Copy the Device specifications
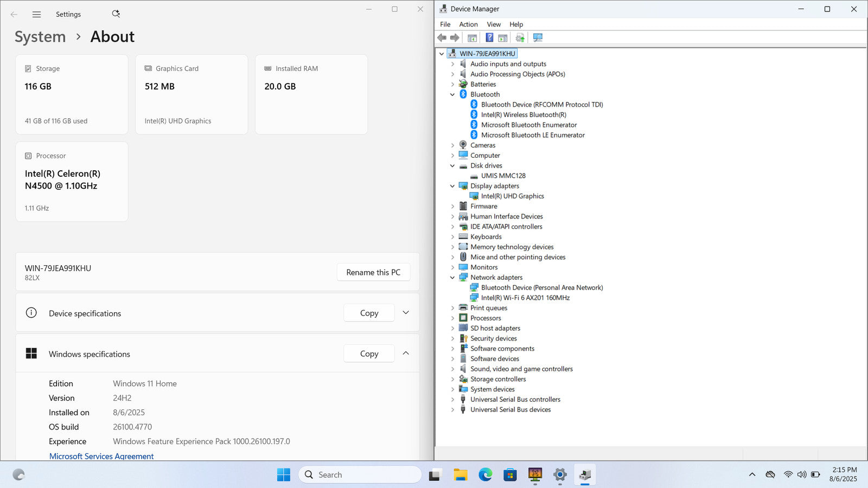This screenshot has height=488, width=868. click(x=369, y=313)
